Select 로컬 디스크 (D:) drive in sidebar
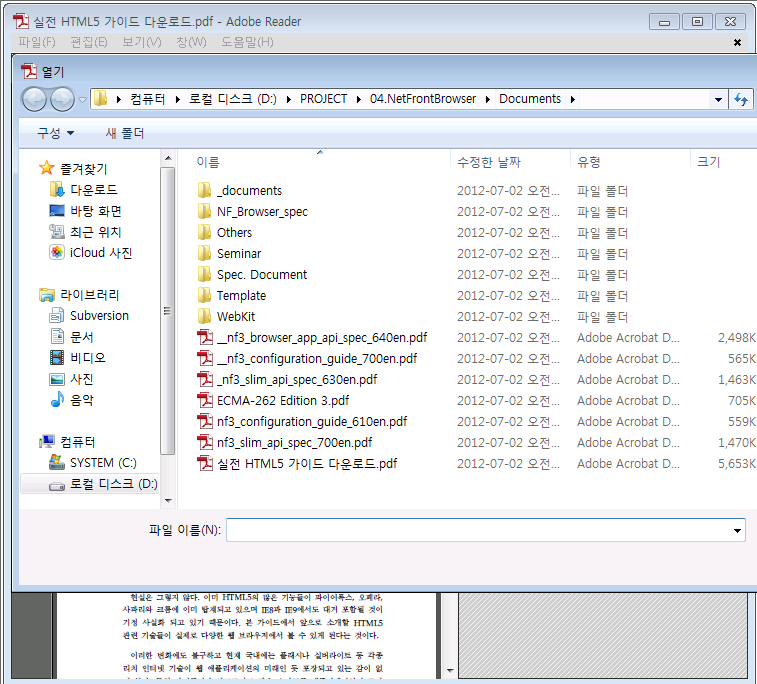Image resolution: width=757 pixels, height=684 pixels. pos(90,484)
